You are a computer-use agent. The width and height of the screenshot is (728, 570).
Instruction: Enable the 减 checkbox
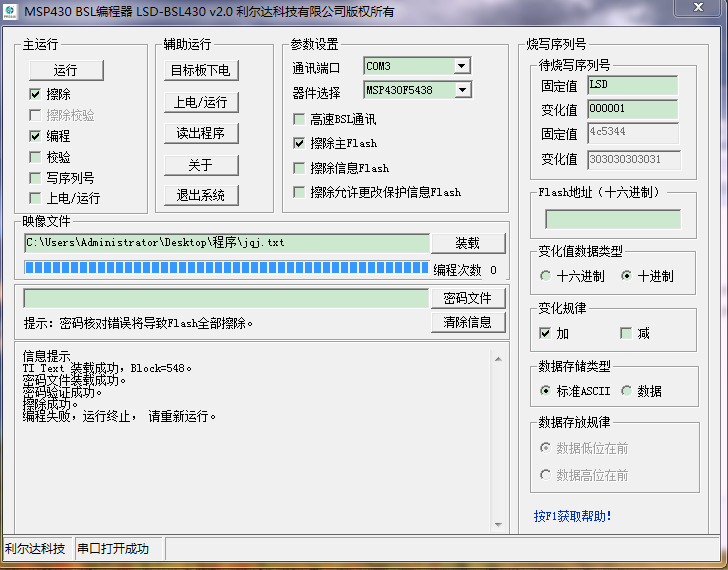point(626,333)
